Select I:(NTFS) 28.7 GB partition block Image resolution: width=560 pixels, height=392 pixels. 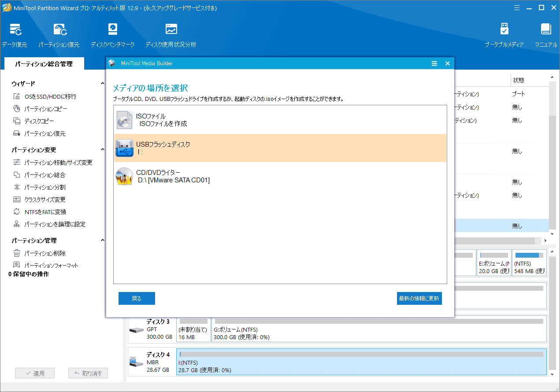pos(361,362)
